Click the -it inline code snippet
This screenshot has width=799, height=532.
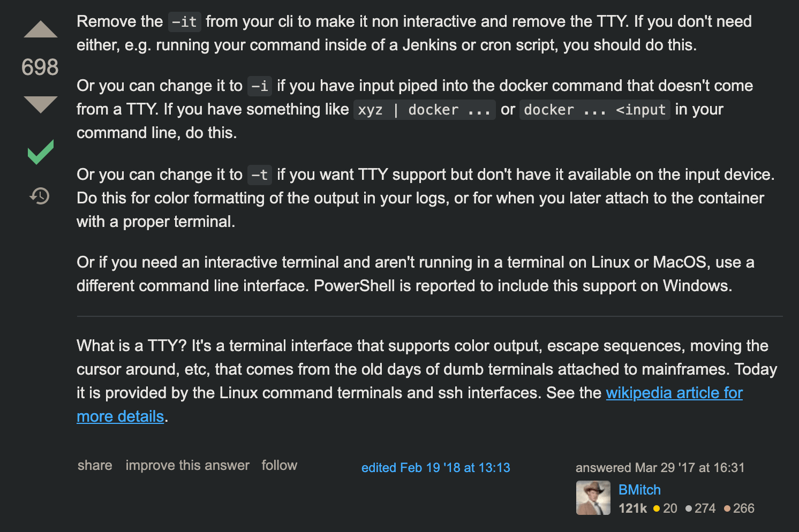[185, 22]
